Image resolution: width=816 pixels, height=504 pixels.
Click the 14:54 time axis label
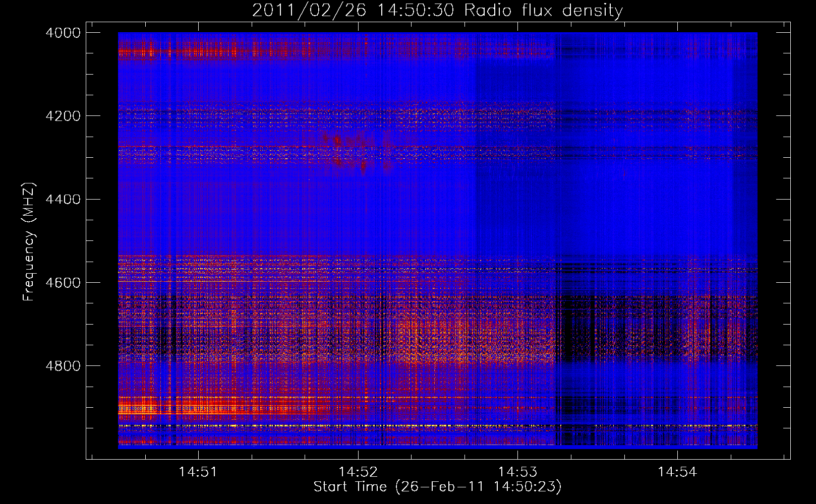677,472
